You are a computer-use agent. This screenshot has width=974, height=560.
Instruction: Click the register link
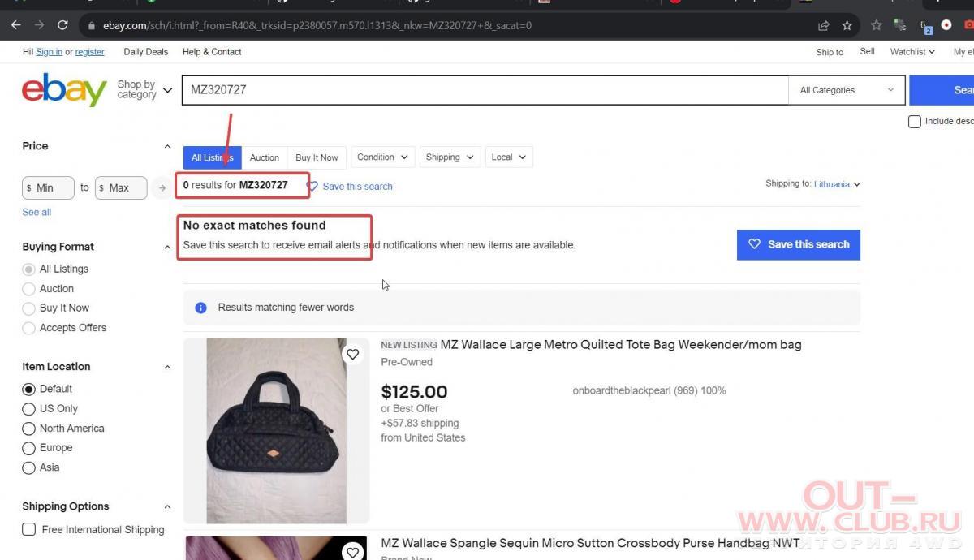89,52
